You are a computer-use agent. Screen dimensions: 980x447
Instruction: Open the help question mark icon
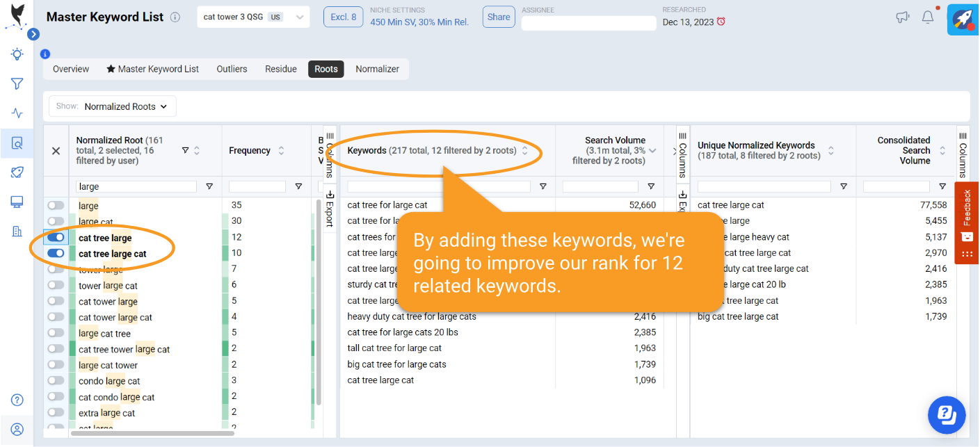(x=17, y=400)
